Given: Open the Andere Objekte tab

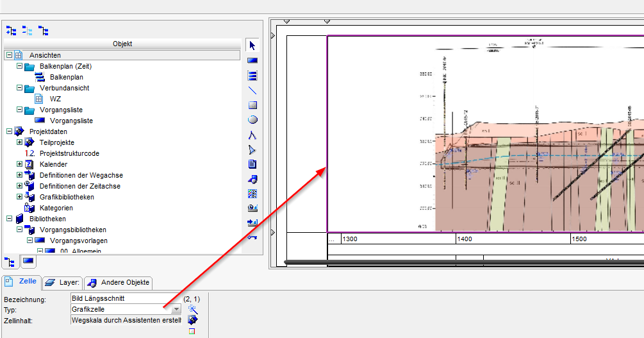Looking at the screenshot, I should coord(119,282).
